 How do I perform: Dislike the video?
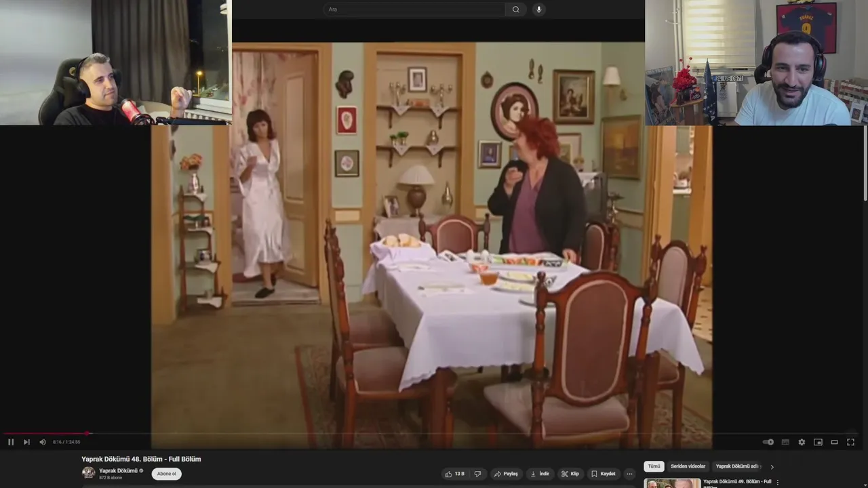(x=477, y=474)
